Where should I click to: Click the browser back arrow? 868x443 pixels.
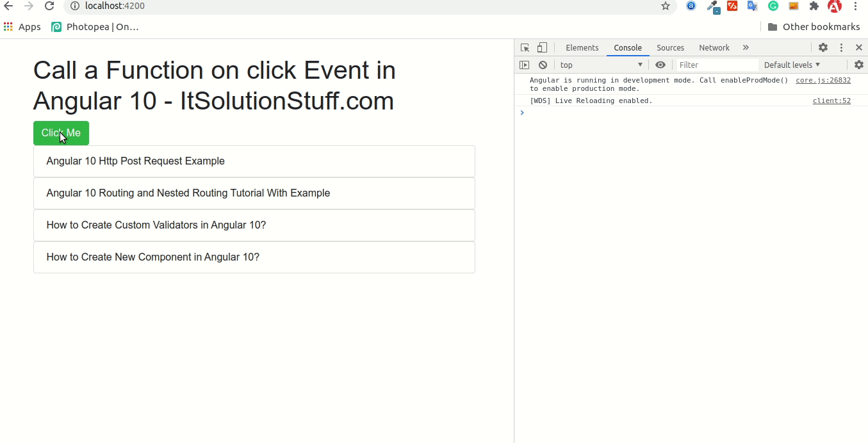coord(8,6)
